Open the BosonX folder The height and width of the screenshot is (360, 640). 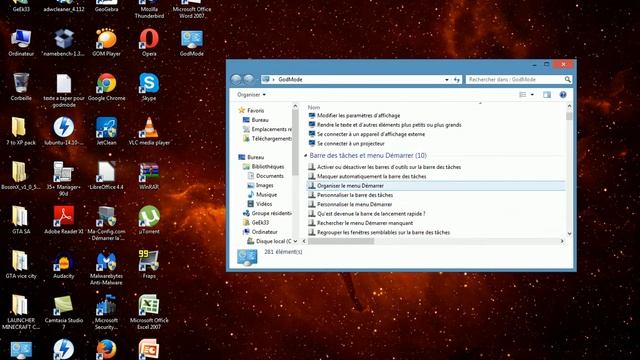click(21, 176)
